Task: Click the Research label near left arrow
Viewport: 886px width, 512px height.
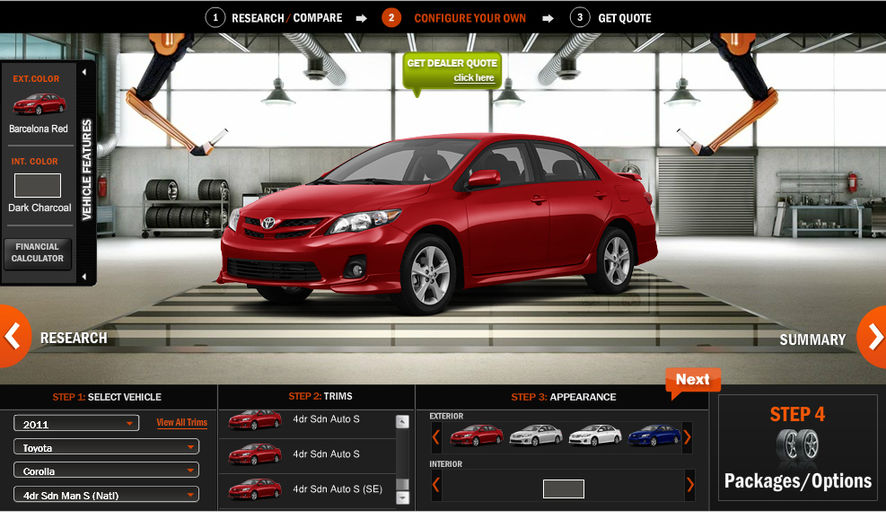Action: click(73, 338)
